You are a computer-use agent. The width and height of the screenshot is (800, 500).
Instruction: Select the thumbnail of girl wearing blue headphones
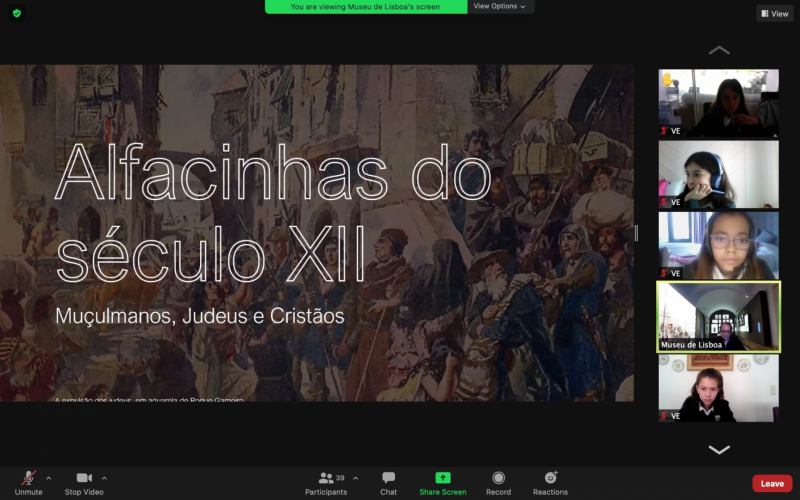click(718, 174)
